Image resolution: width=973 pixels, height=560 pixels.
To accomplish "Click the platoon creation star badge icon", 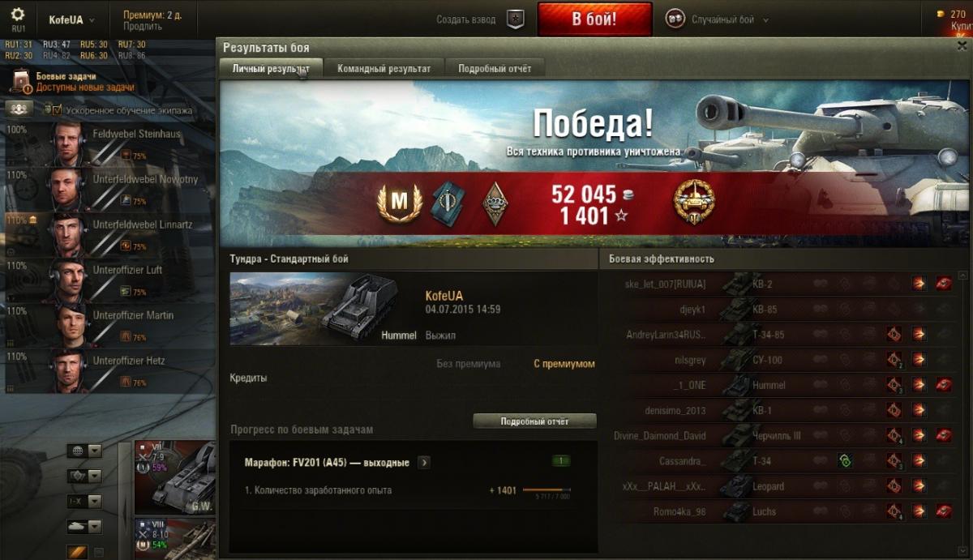I will (514, 19).
